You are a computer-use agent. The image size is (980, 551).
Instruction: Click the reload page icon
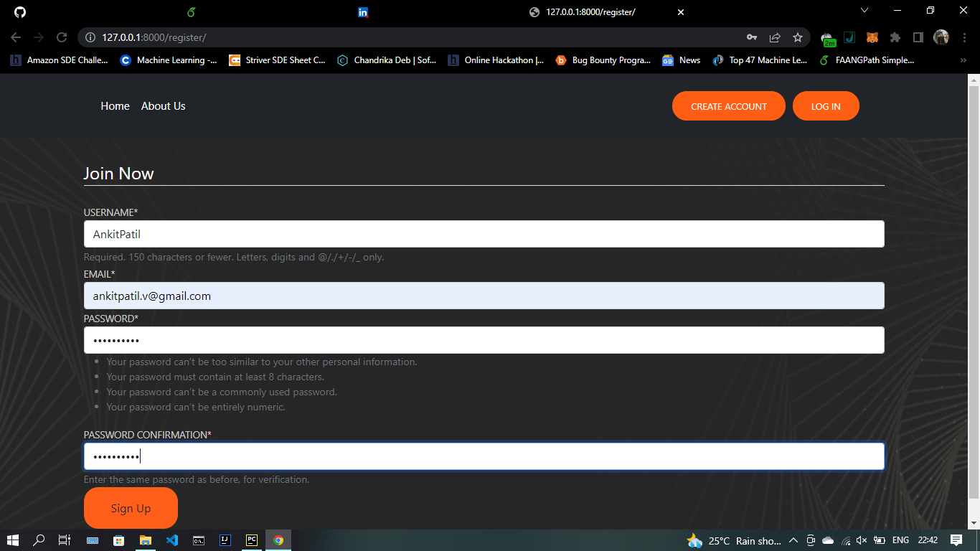click(62, 37)
